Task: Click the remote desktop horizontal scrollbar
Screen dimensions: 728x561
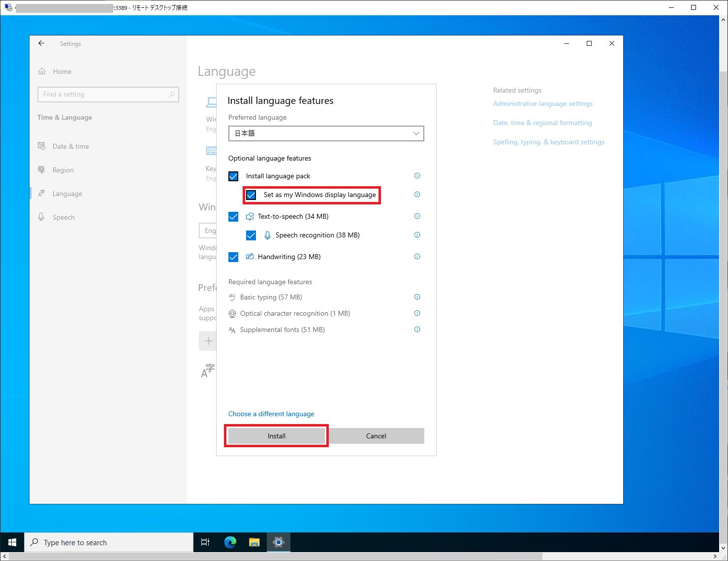Action: click(276, 557)
